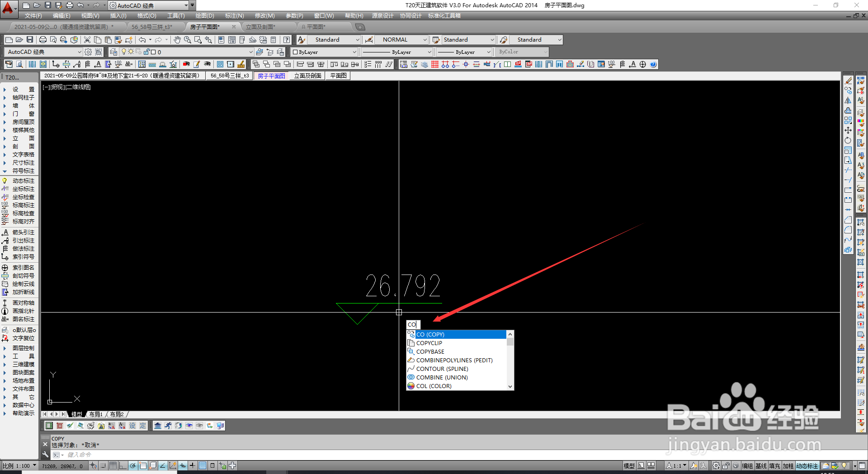Toggle Lineweight display in status bar

click(x=193, y=465)
